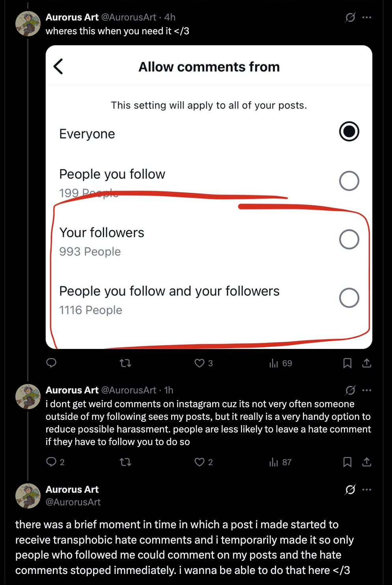
Task: Open more options menu on the 4h tweet
Action: 367,17
